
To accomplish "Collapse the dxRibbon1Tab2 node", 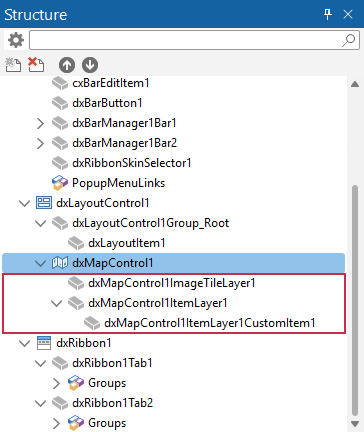I will 41,403.
